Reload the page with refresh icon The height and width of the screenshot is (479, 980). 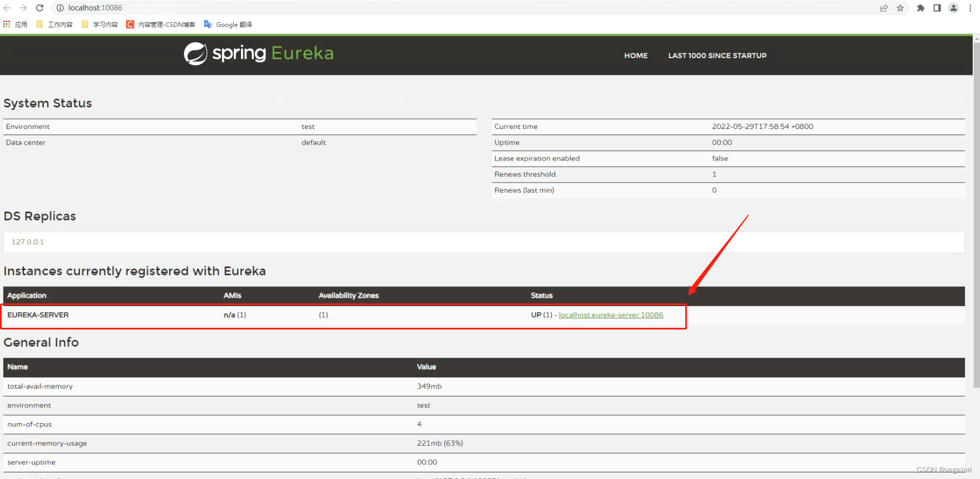click(x=40, y=8)
